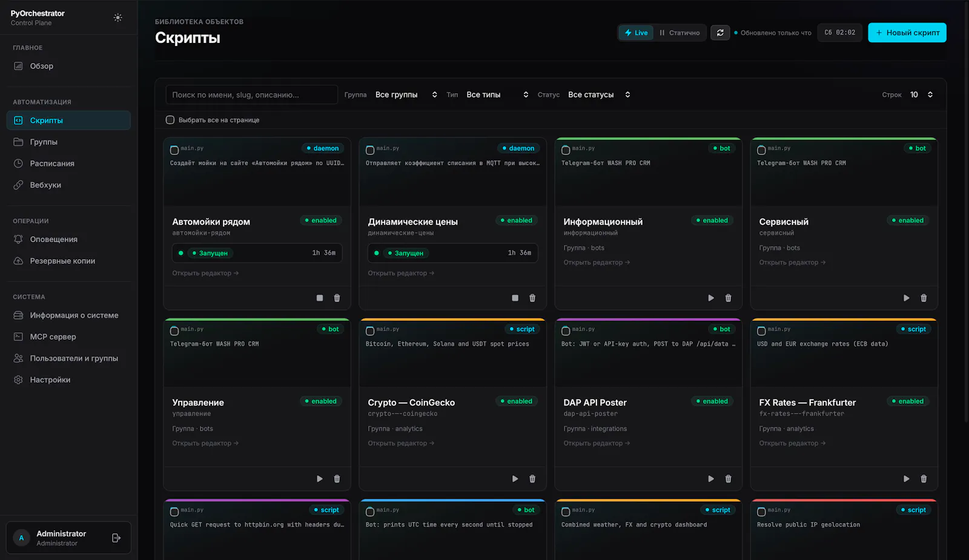
Task: Open the Все статусы status dropdown
Action: point(599,94)
